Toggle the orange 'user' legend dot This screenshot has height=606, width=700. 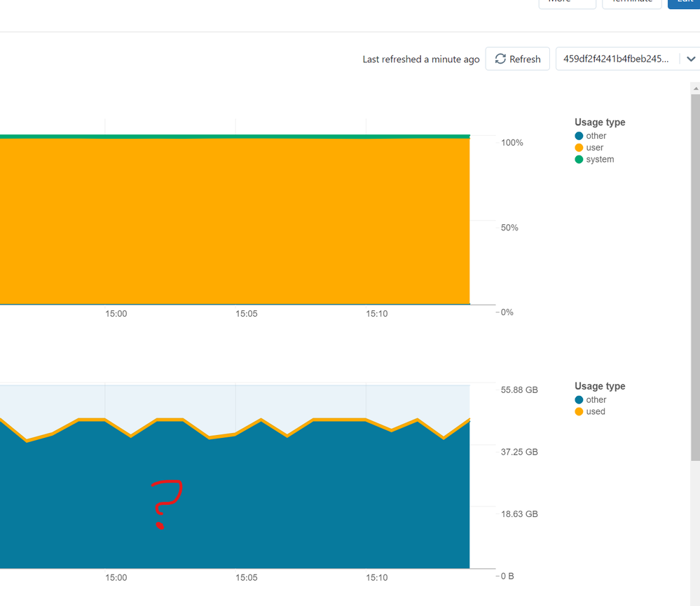[x=579, y=148]
